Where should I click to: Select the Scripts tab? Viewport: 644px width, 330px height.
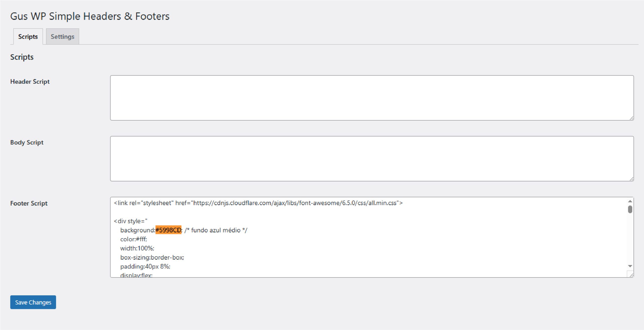click(28, 36)
